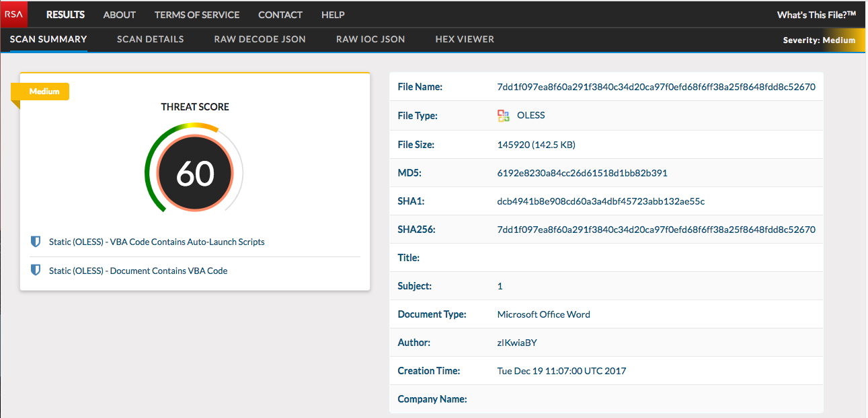Open the Results menu item
This screenshot has height=418, width=868.
(65, 15)
